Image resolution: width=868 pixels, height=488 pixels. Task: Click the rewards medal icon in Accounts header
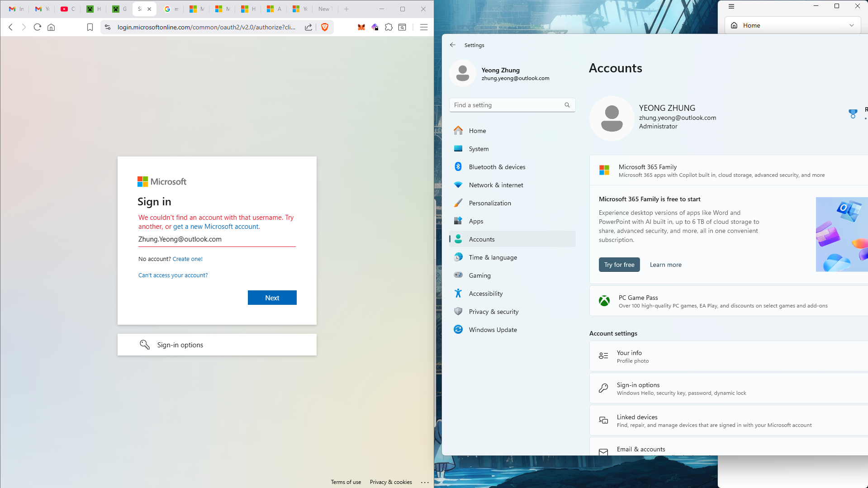tap(853, 114)
